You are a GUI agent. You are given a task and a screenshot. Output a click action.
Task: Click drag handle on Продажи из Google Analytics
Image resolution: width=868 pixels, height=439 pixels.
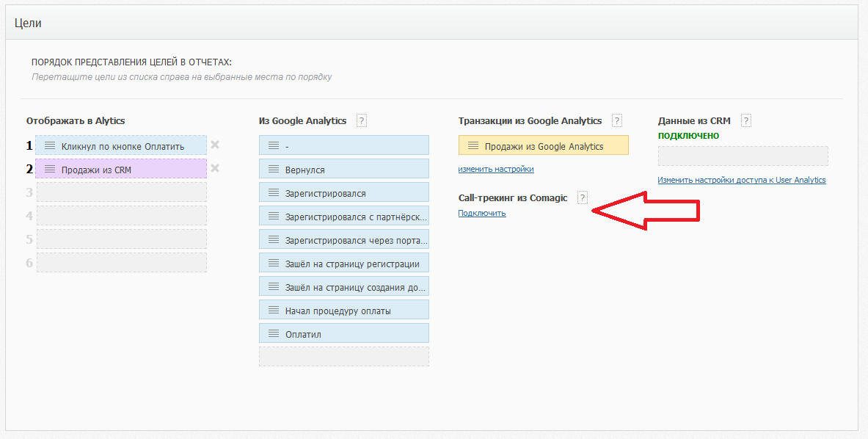[x=473, y=146]
